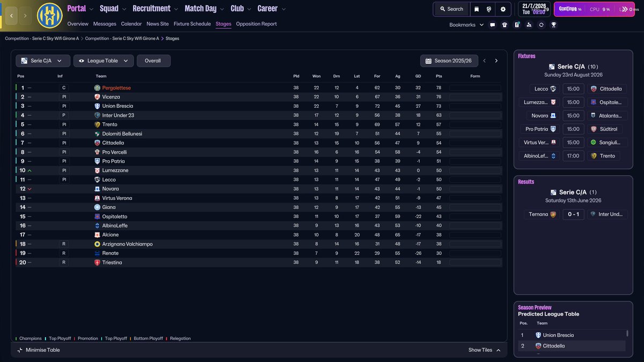
Task: Expand the Portal menu chevron
Action: click(92, 9)
